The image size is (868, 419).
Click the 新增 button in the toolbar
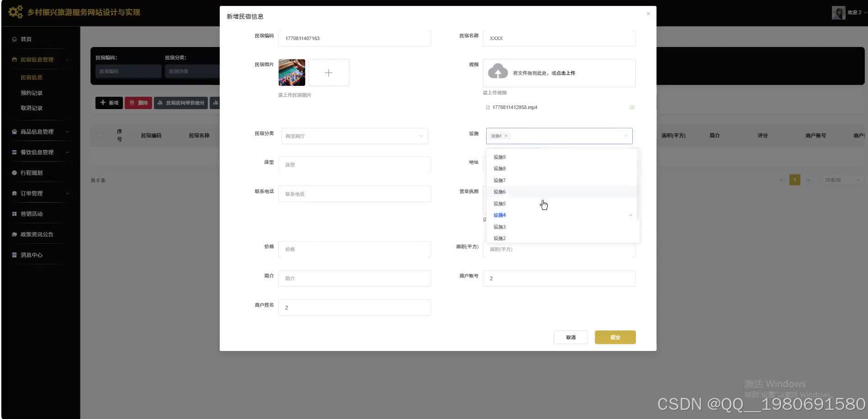[x=109, y=103]
